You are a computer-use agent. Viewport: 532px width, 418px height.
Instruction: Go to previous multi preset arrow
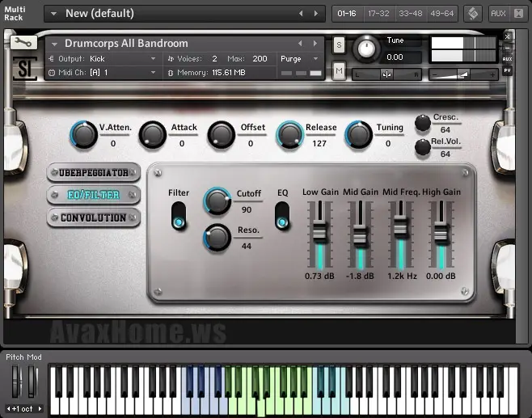click(x=301, y=14)
